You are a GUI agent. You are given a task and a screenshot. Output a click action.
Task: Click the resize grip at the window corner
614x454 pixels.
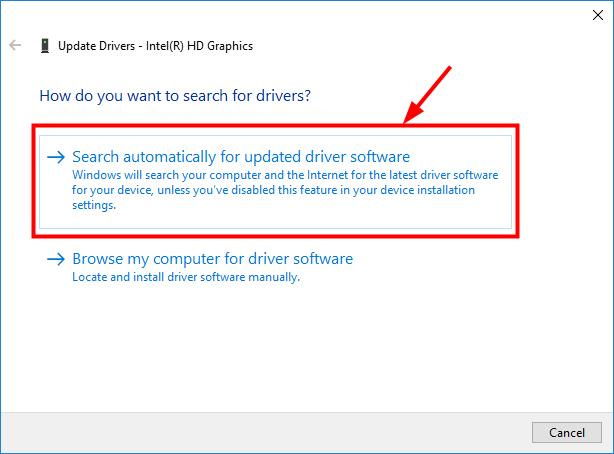tap(608, 448)
